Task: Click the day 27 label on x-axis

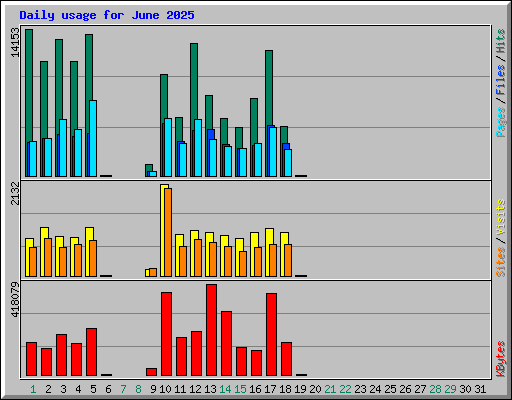Action: pos(420,389)
